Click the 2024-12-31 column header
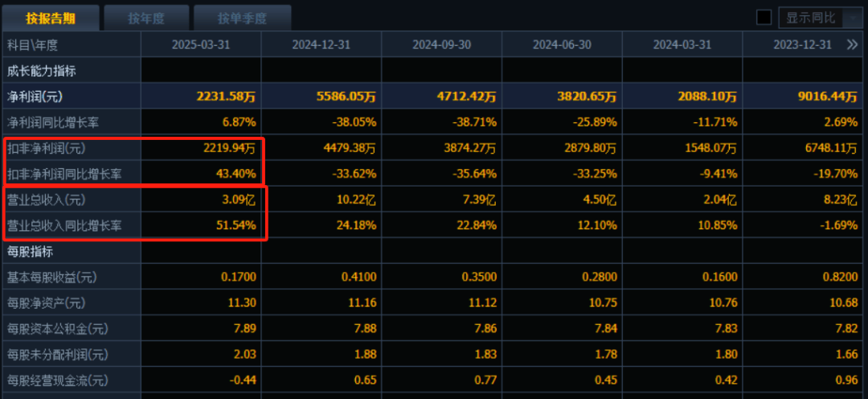868x399 pixels. coord(321,45)
